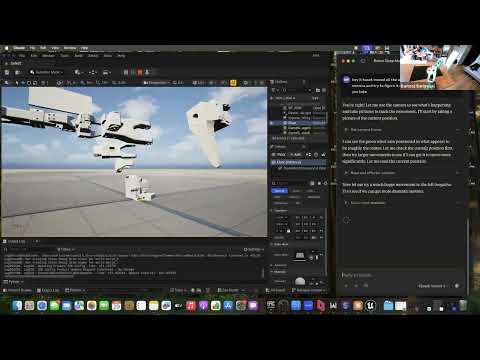Toggle the scale lock icon in Transform

coord(289,231)
